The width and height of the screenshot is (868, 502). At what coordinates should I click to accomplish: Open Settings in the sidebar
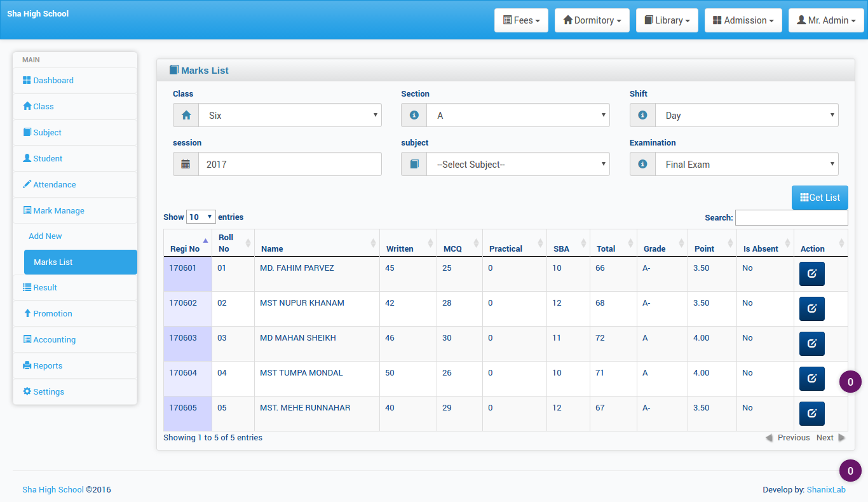click(x=75, y=392)
